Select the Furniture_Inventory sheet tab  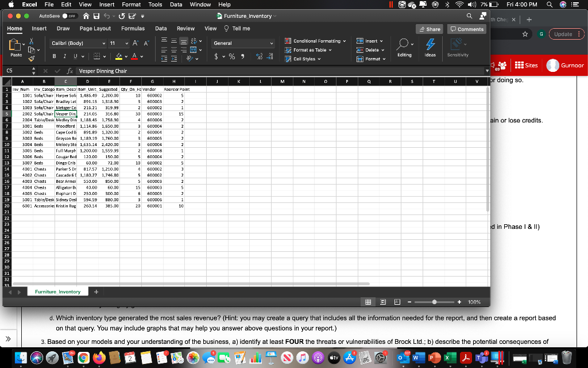coord(57,292)
